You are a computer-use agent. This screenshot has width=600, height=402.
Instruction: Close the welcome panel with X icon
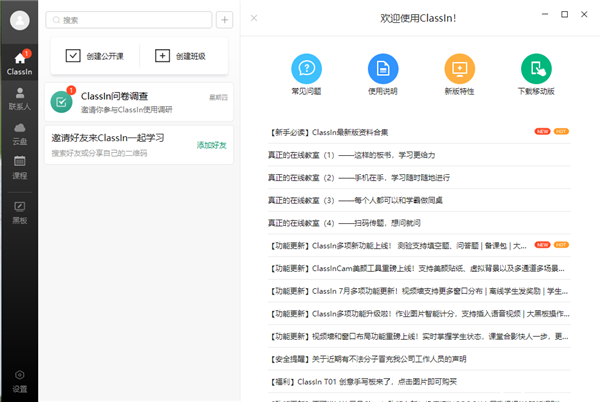click(254, 17)
